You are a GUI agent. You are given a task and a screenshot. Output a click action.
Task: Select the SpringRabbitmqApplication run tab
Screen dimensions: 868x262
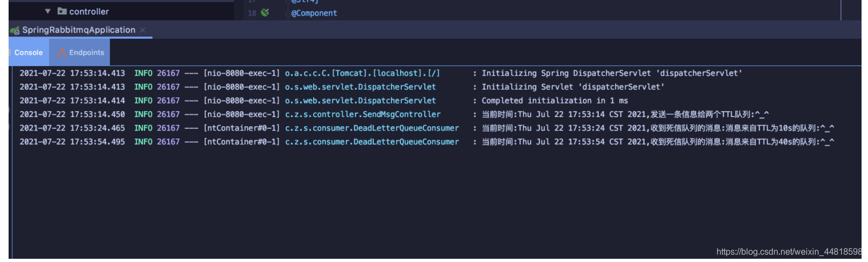78,30
